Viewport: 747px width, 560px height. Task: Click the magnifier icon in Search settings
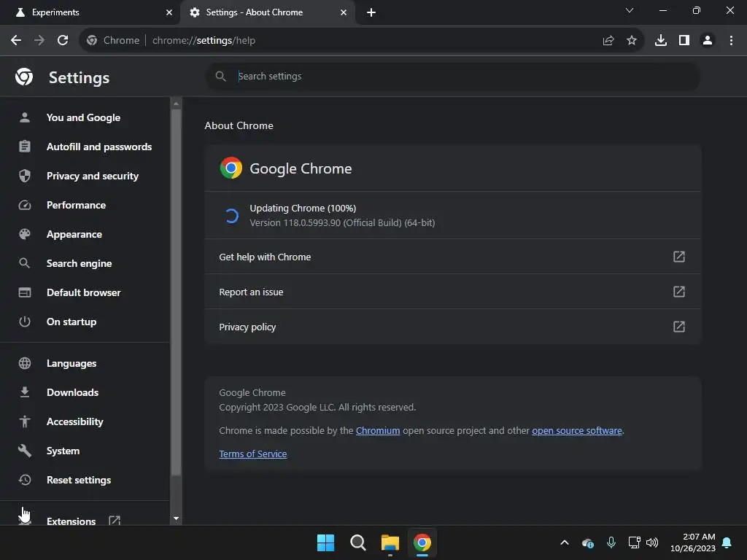220,76
